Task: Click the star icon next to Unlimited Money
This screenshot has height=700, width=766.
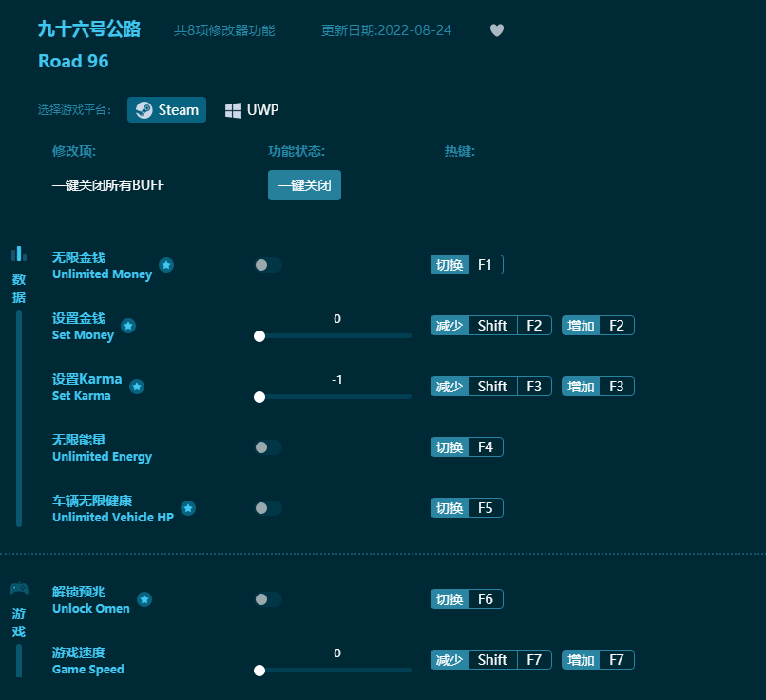Action: [166, 265]
